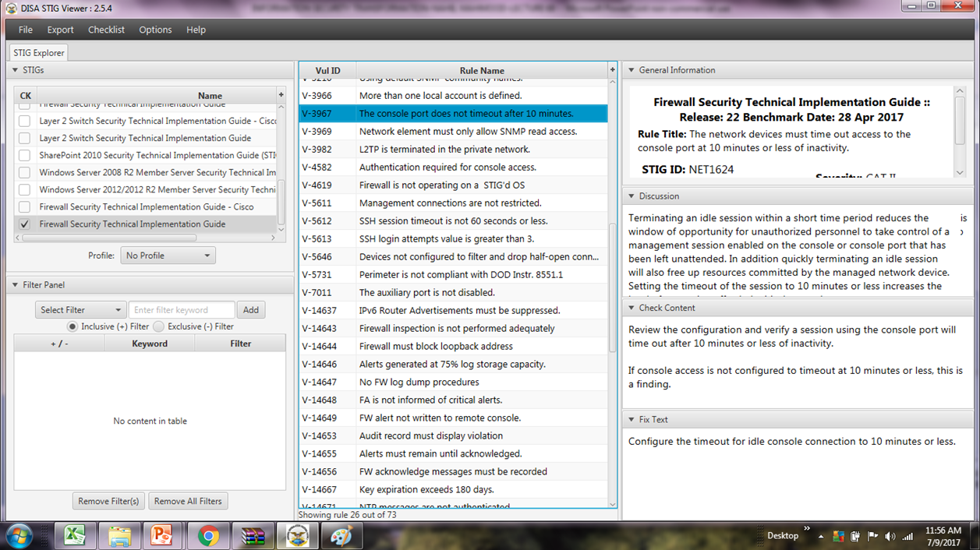Image resolution: width=980 pixels, height=550 pixels.
Task: Open the power plug tray icon
Action: (x=855, y=537)
